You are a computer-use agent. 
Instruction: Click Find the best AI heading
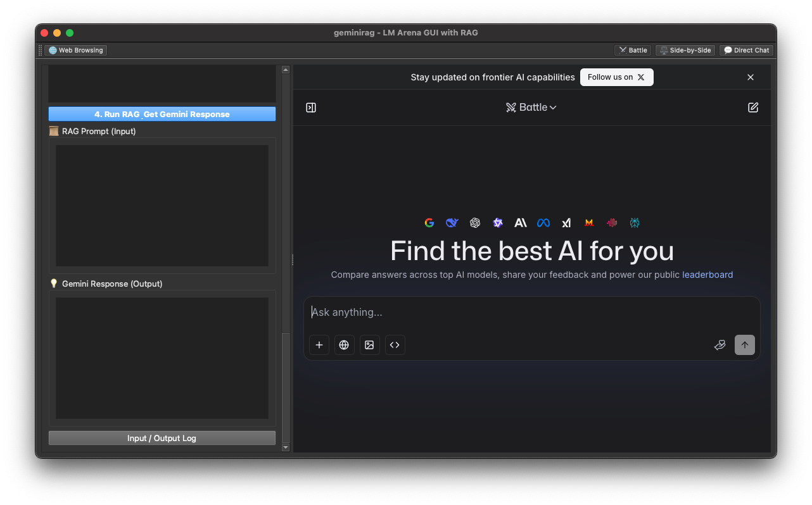click(532, 251)
